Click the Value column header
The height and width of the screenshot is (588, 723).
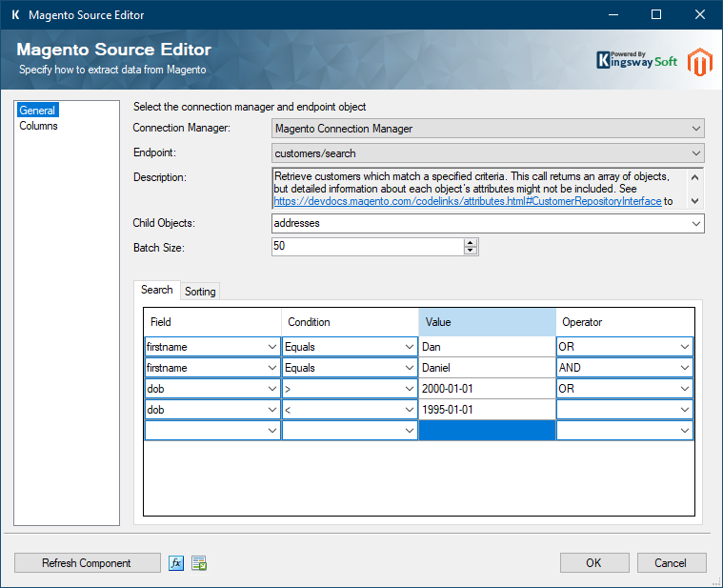[487, 322]
